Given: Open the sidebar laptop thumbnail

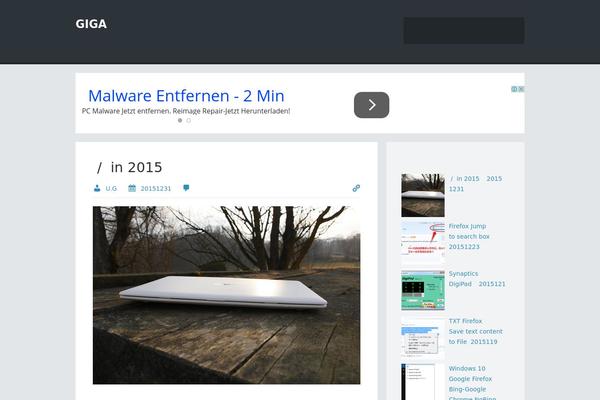Looking at the screenshot, I should [x=423, y=195].
